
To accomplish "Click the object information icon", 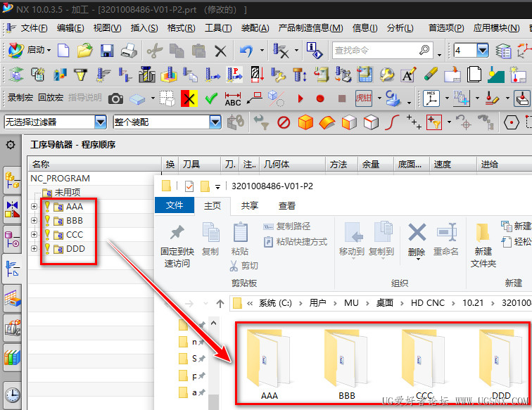I will coord(314,50).
